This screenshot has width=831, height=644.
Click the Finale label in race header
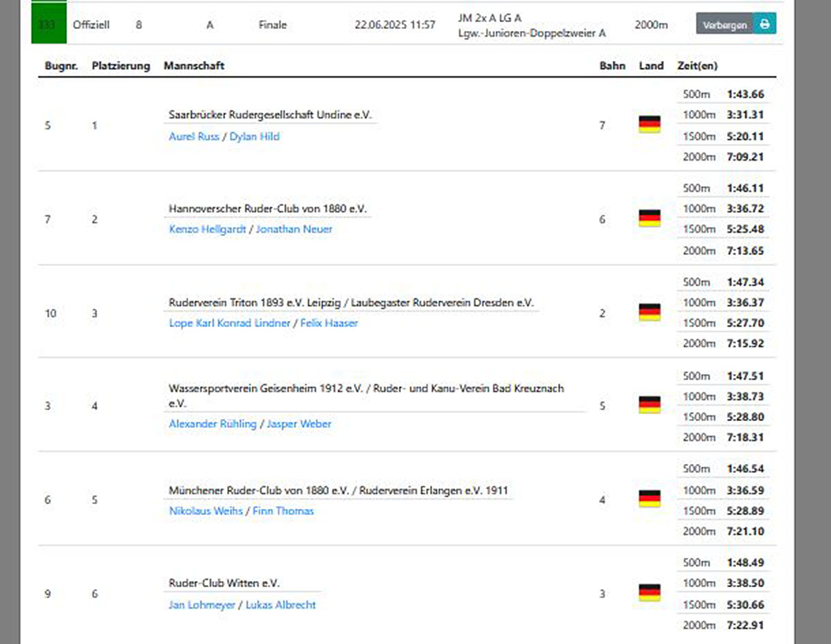[x=273, y=25]
